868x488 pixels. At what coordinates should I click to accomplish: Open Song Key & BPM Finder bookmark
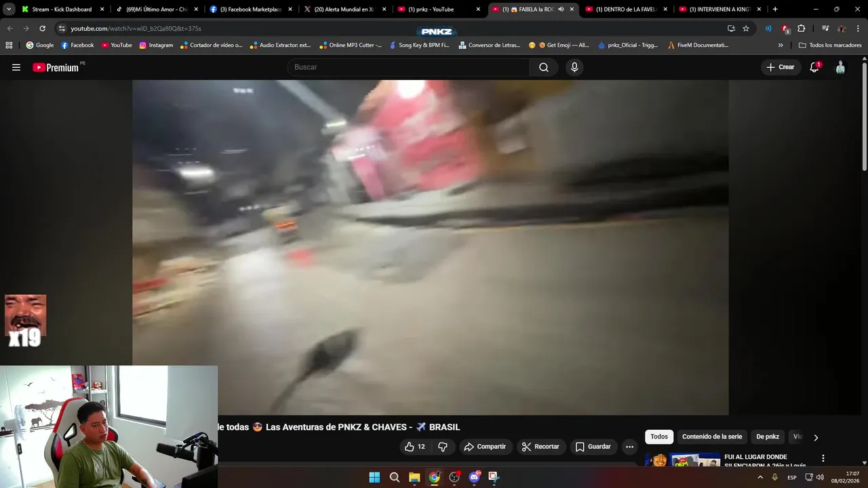(x=419, y=45)
